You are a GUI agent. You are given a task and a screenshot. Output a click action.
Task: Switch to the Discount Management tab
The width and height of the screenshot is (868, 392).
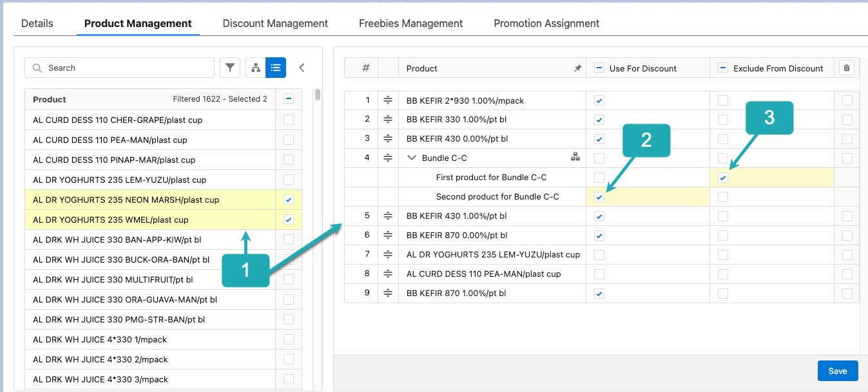point(275,23)
